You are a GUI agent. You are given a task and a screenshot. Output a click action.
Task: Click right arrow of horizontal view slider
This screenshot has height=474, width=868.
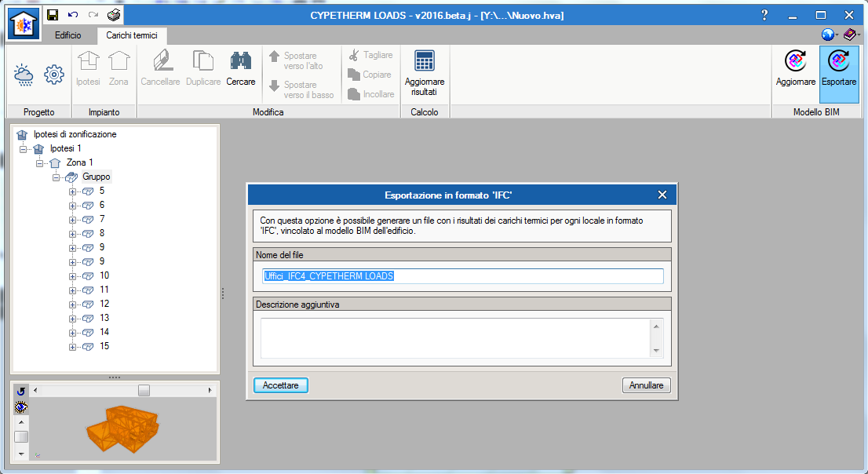(x=210, y=390)
